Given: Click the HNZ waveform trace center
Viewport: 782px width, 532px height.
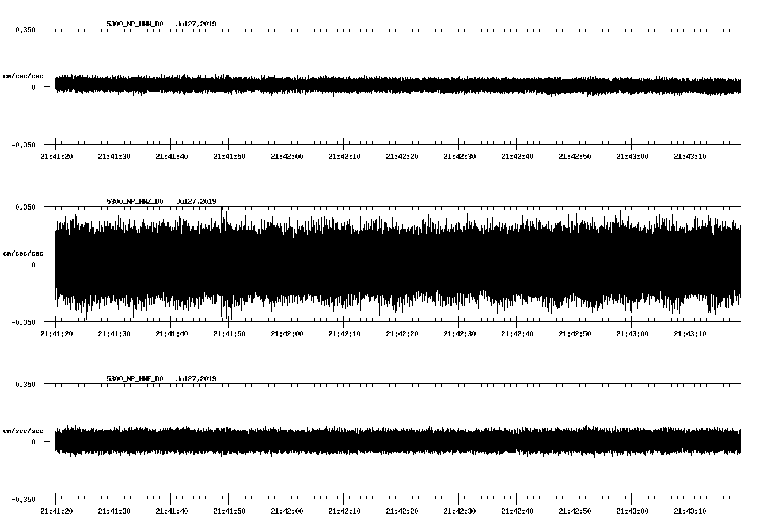Looking at the screenshot, I should pyautogui.click(x=397, y=264).
